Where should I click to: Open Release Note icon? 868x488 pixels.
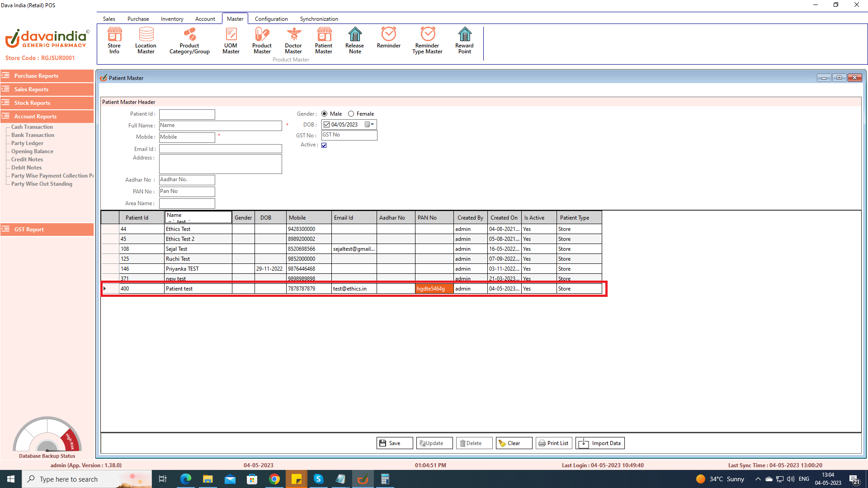pyautogui.click(x=354, y=40)
